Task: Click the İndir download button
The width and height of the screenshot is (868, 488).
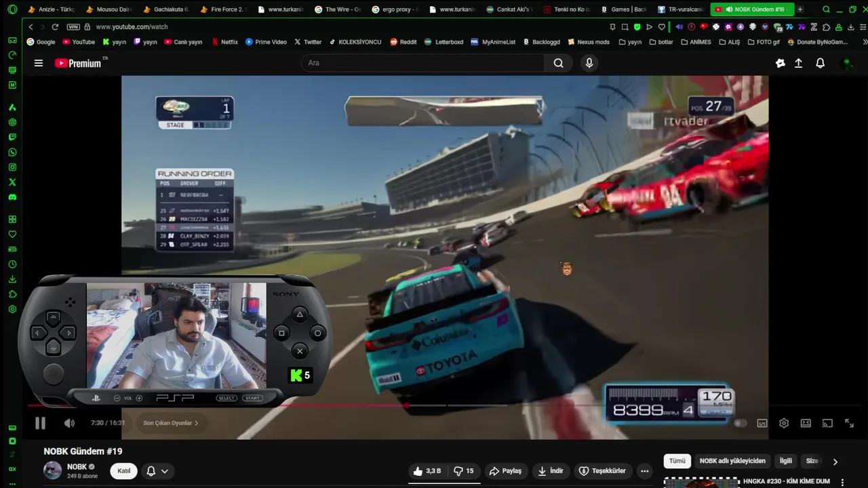Action: point(551,471)
